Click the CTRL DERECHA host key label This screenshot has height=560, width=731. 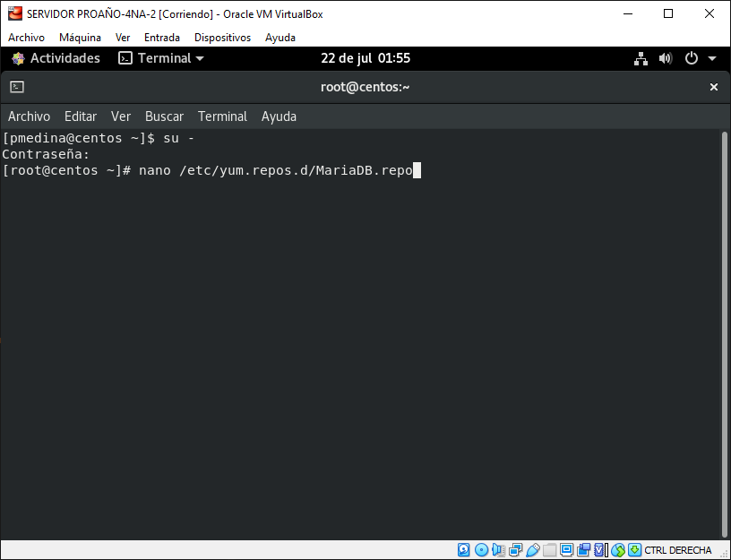(678, 550)
